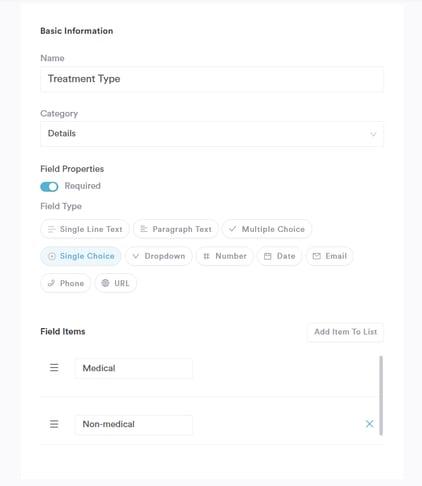Select the Dropdown field type option
422x486 pixels.
(159, 256)
